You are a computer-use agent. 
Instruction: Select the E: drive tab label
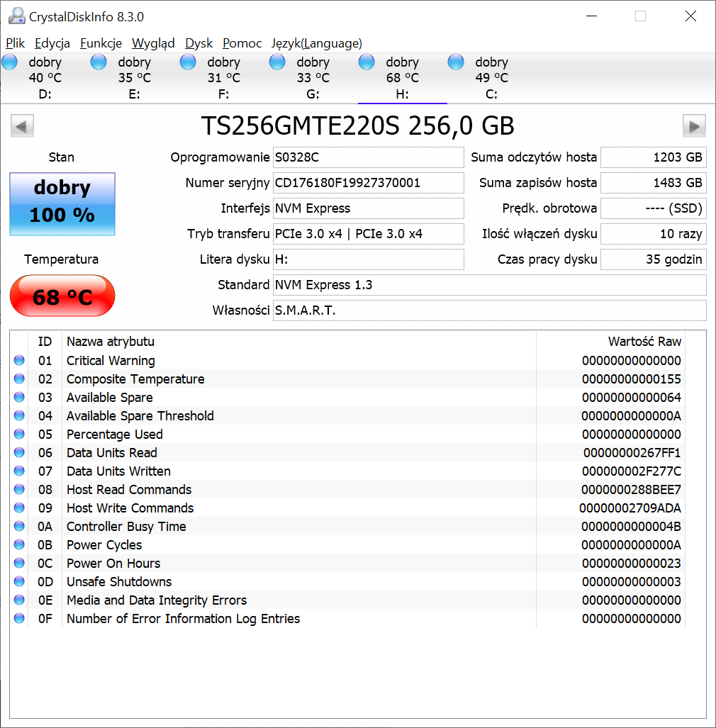(x=134, y=94)
